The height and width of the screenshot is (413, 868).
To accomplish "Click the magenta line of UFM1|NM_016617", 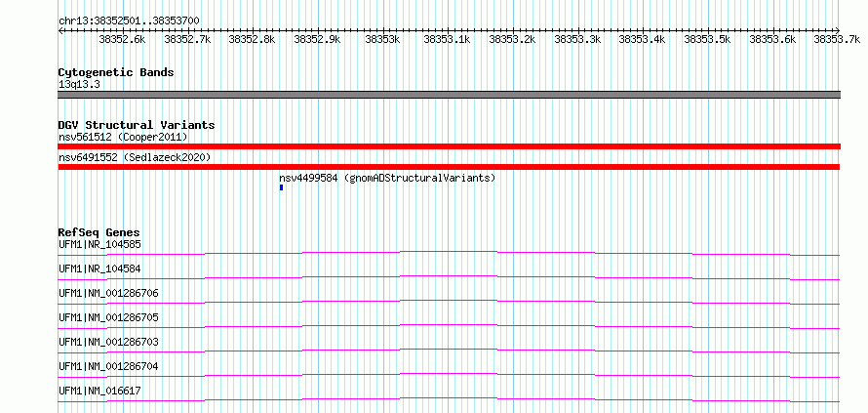I will coord(449,399).
